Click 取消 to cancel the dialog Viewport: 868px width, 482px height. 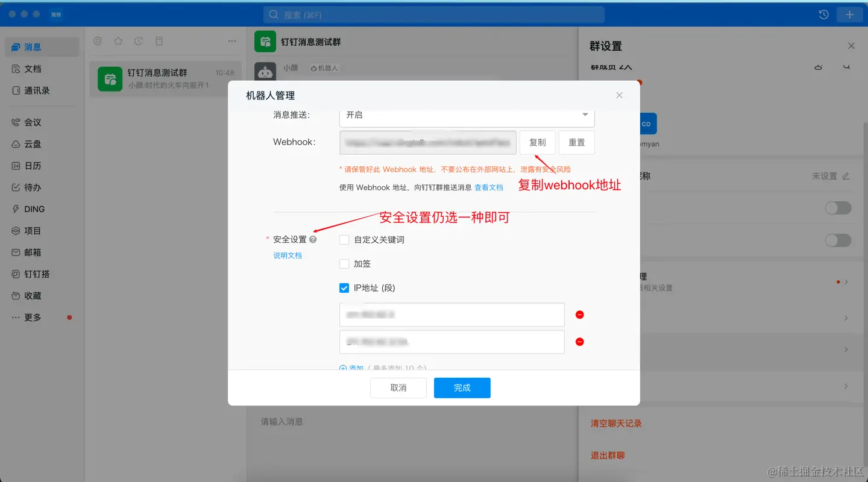[398, 388]
